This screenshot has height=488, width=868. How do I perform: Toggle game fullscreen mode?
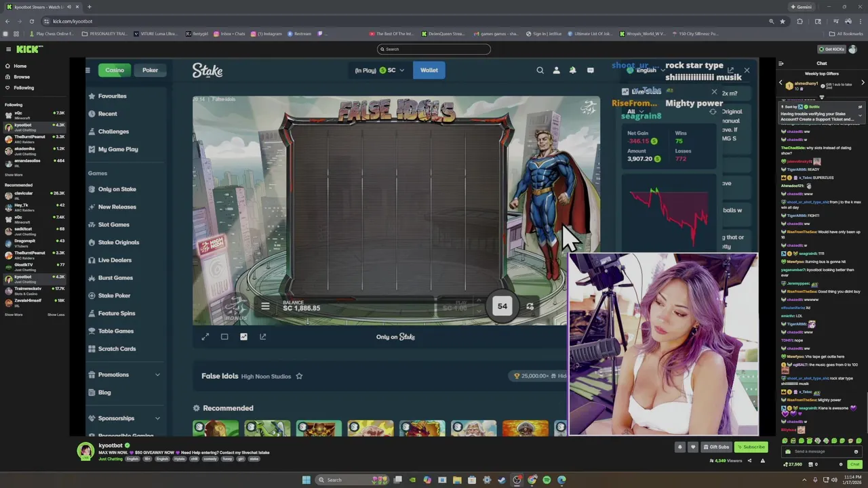[205, 337]
